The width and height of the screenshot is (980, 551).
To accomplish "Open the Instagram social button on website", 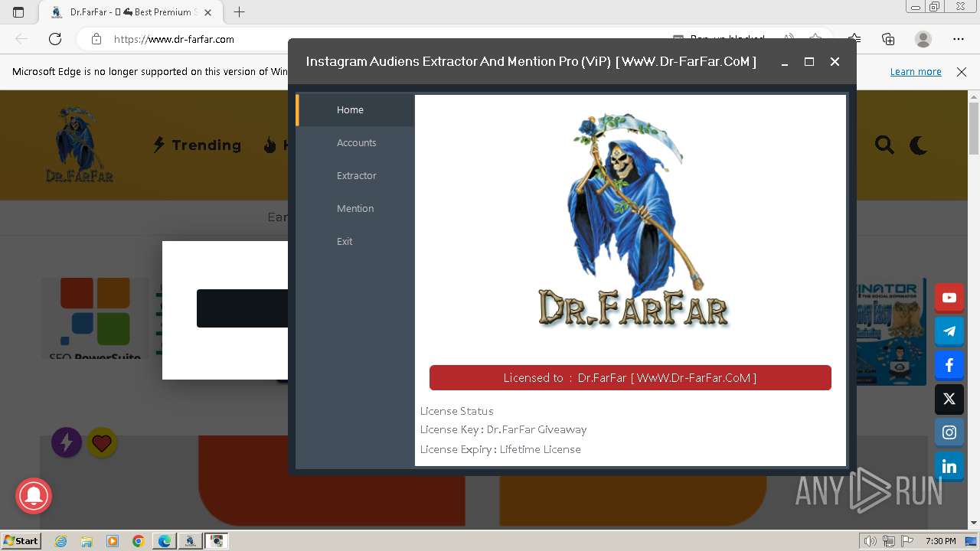I will click(949, 432).
